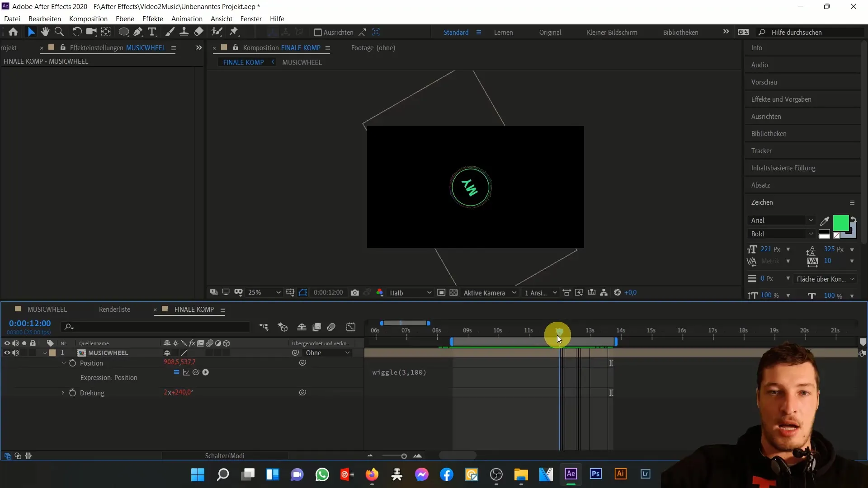Expand the Drehung property for MUSICWHEEL
The height and width of the screenshot is (488, 868).
[x=64, y=393]
